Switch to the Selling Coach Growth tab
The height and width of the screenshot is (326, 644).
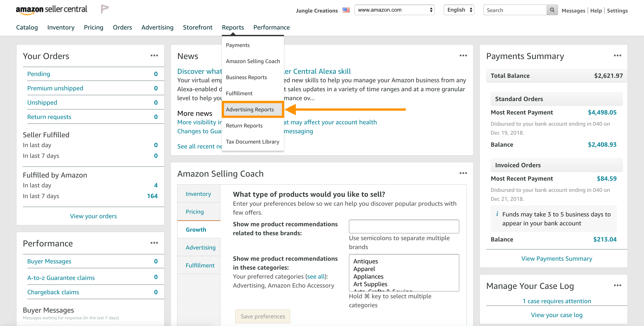point(199,229)
